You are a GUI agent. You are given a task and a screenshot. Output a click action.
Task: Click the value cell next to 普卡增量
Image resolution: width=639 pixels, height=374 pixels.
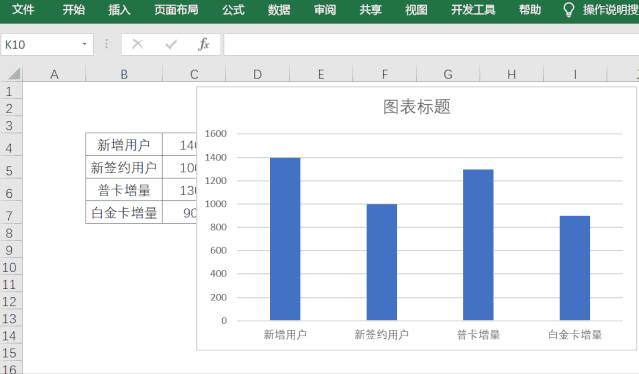pyautogui.click(x=180, y=189)
